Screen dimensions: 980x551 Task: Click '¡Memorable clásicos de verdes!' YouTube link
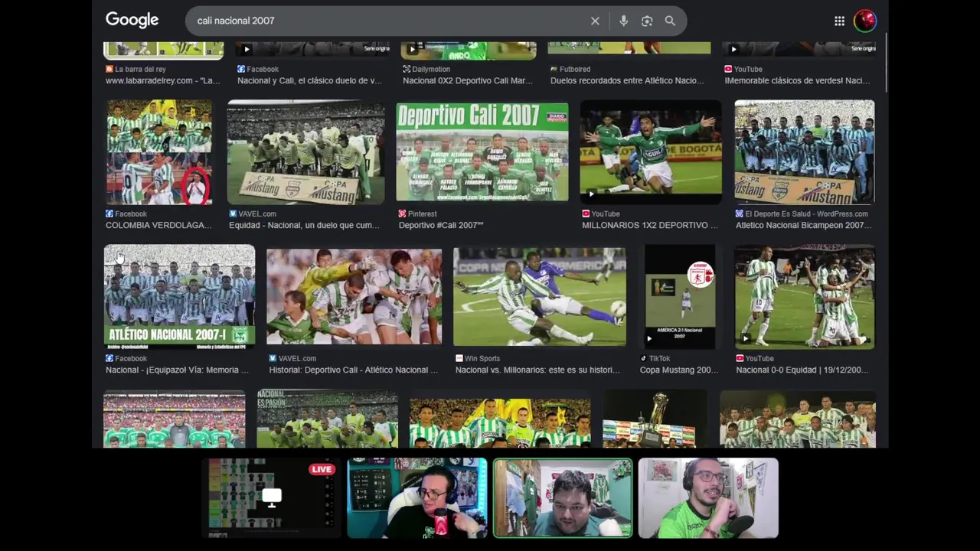(x=797, y=80)
